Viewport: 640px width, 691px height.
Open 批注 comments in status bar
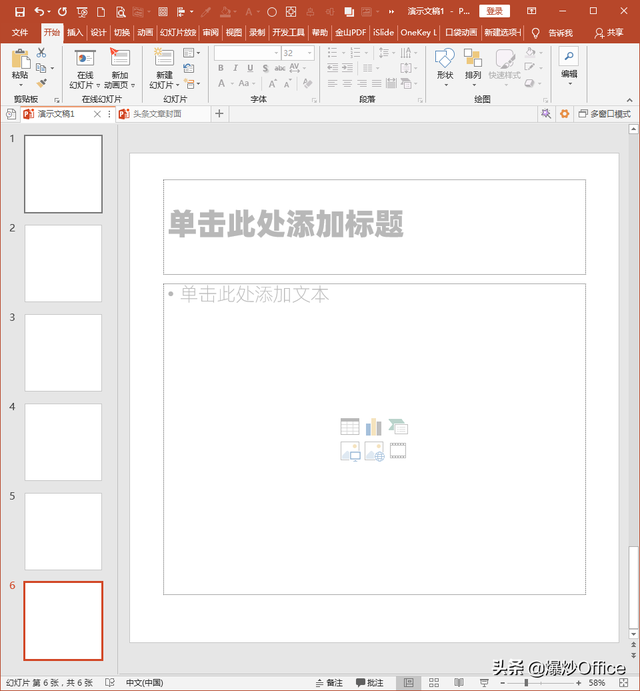click(x=369, y=683)
